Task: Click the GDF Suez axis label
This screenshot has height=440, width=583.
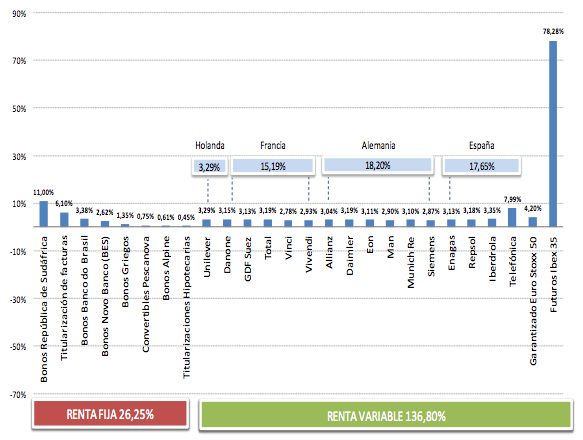Action: [x=248, y=259]
